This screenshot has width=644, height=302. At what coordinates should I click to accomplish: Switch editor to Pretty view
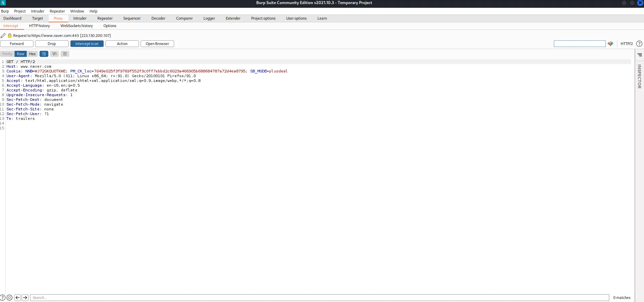[x=7, y=54]
